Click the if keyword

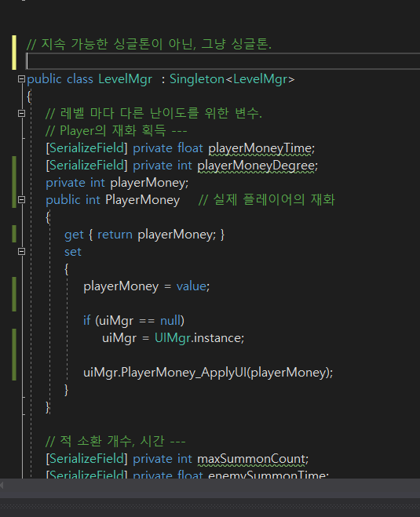pyautogui.click(x=87, y=321)
